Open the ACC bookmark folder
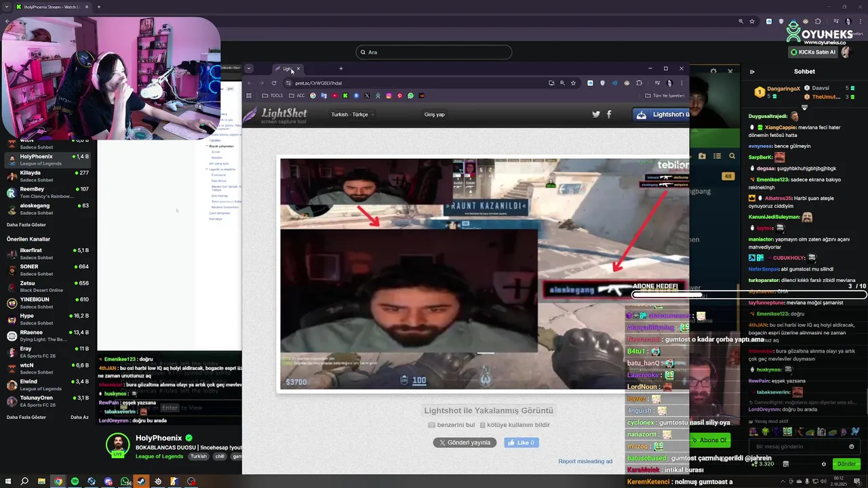 pyautogui.click(x=296, y=96)
